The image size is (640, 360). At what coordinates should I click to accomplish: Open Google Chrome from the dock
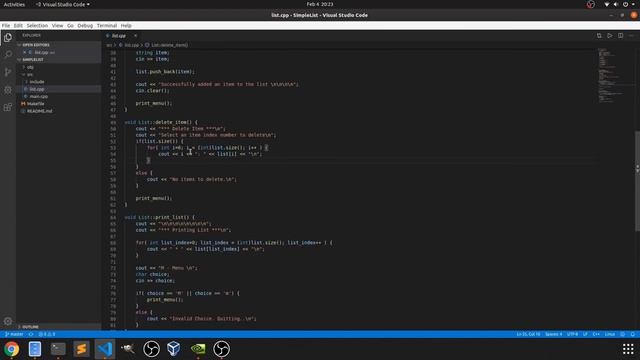point(11,349)
